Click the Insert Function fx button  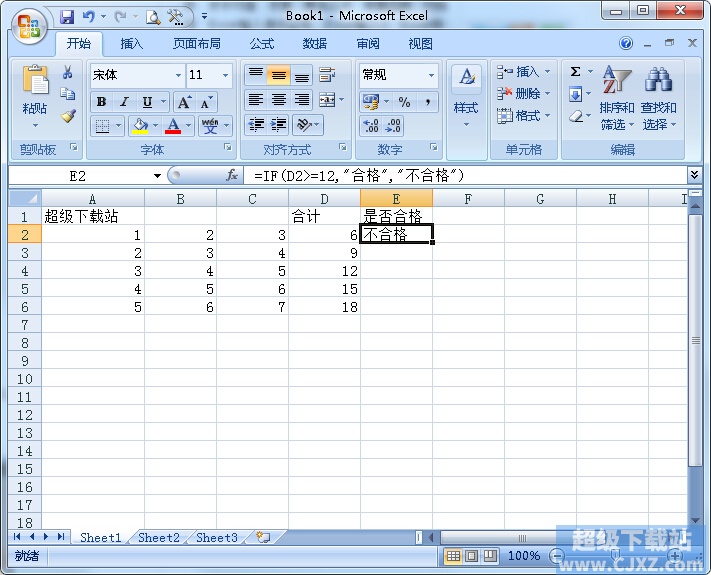tap(232, 175)
